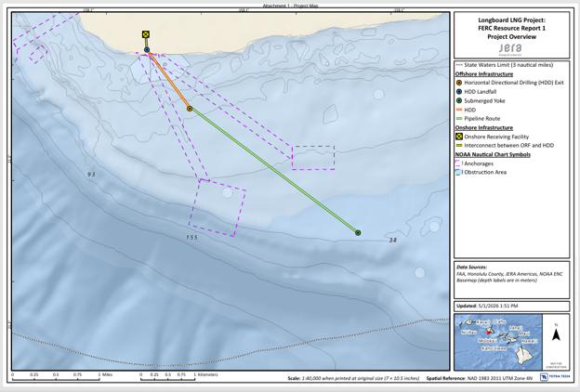
Task: Click the 'Project Overview' title line
Action: pos(511,36)
